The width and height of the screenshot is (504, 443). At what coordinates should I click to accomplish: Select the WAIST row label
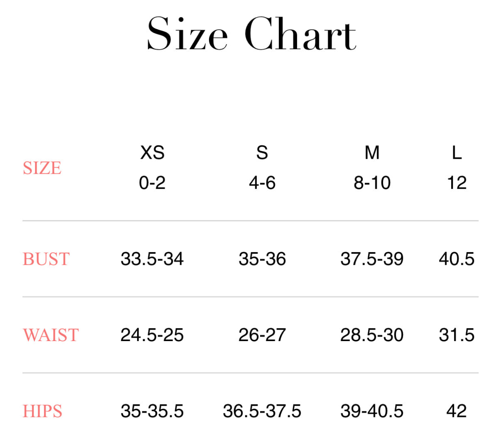pyautogui.click(x=51, y=335)
